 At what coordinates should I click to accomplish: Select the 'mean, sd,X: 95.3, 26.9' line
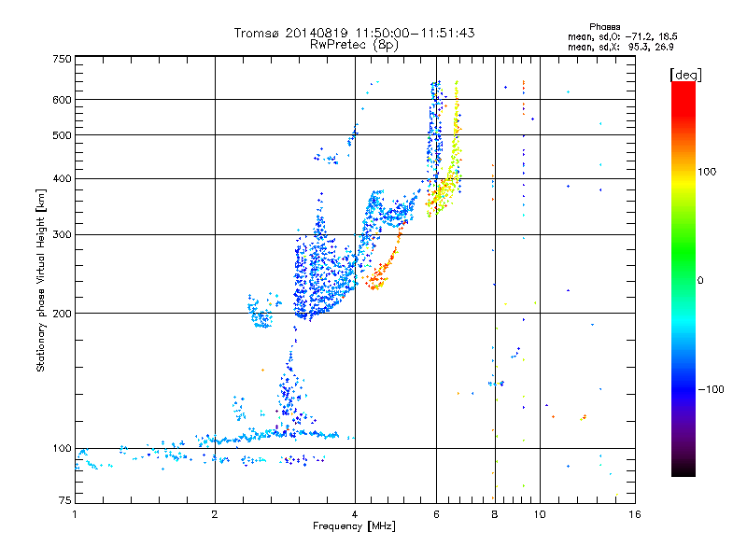620,47
